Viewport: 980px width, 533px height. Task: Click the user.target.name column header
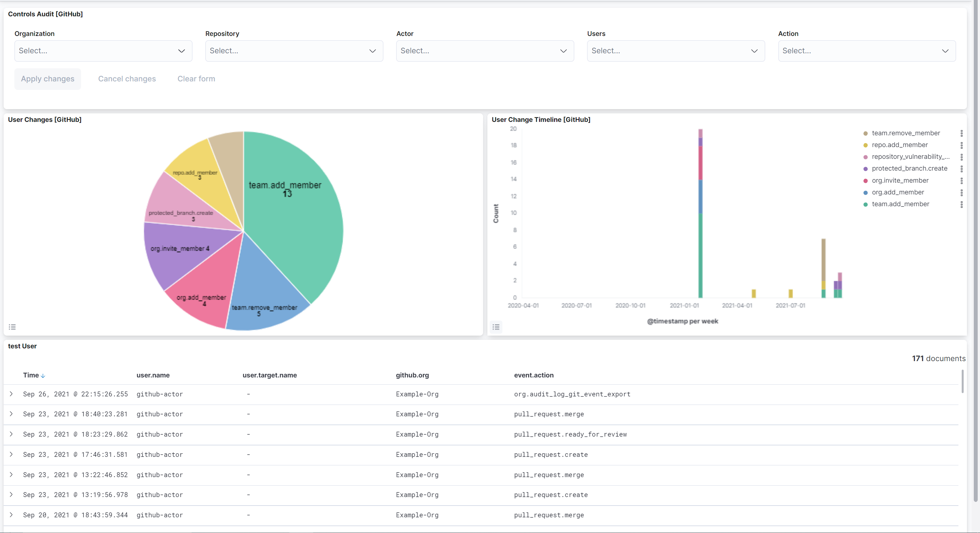click(270, 375)
